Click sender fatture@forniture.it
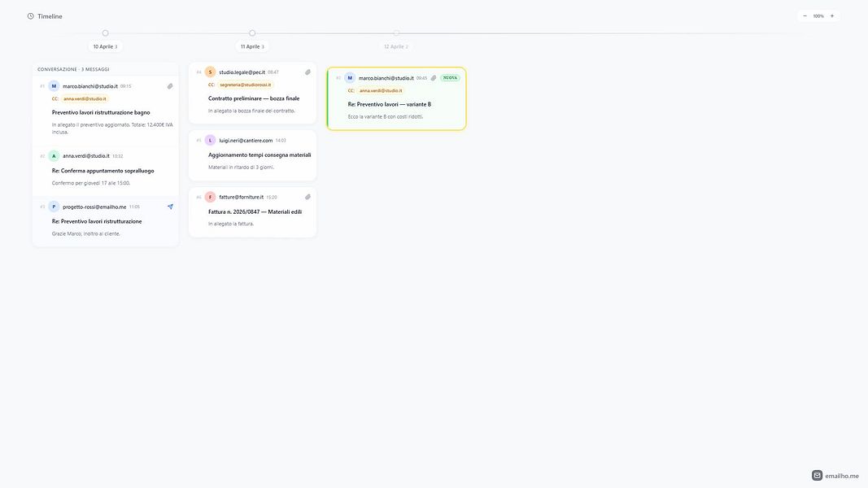The width and height of the screenshot is (868, 488). pyautogui.click(x=242, y=197)
